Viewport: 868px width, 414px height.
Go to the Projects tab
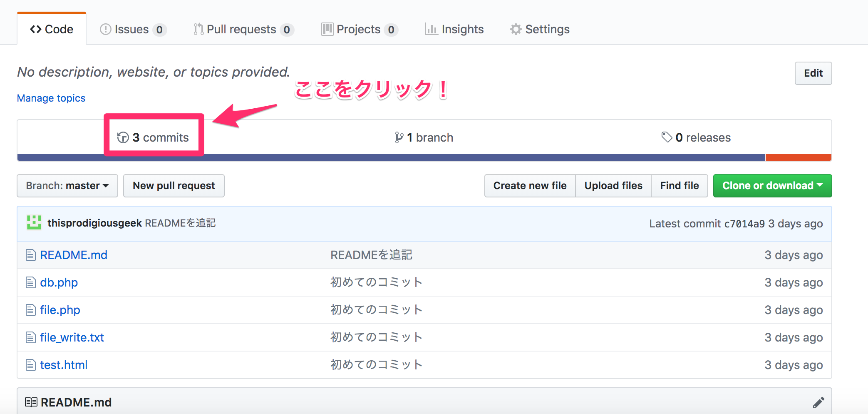(360, 29)
